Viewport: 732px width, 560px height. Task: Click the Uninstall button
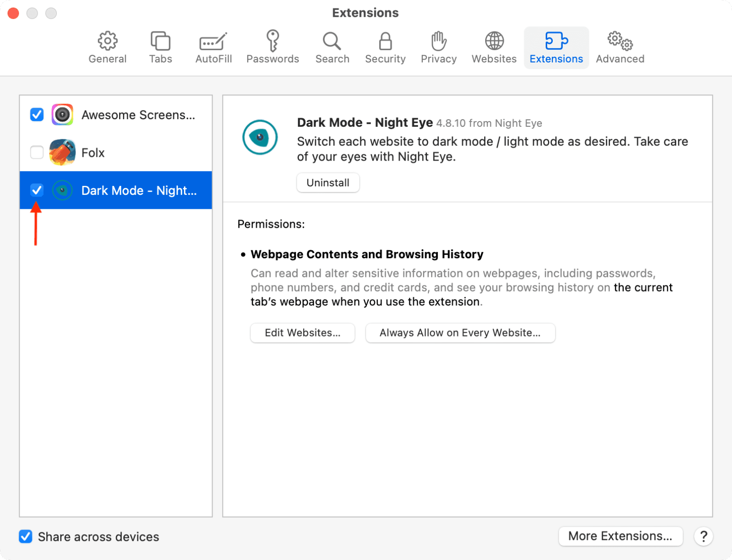pyautogui.click(x=328, y=183)
